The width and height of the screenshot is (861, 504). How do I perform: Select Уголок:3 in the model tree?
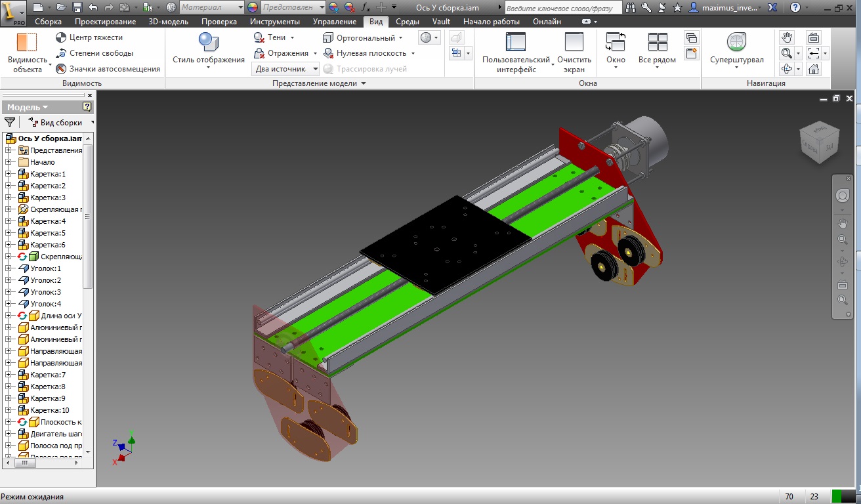(45, 292)
